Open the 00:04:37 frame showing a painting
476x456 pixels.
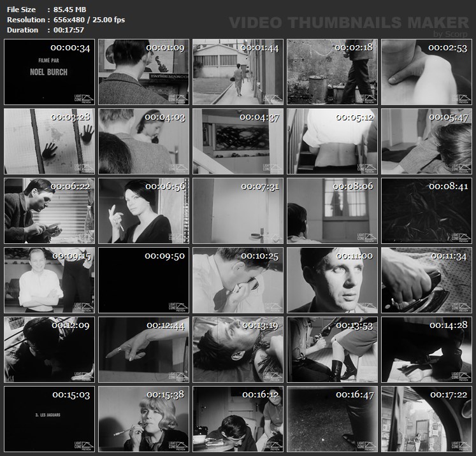pyautogui.click(x=238, y=141)
